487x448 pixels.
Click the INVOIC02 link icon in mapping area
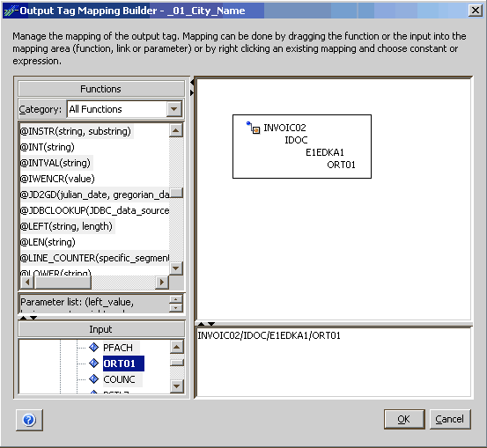pyautogui.click(x=253, y=128)
